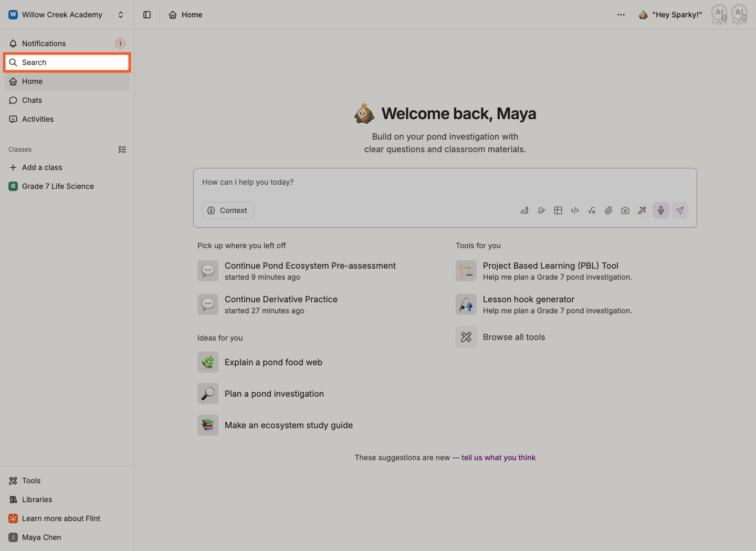Click the AI level II badge

(x=739, y=15)
